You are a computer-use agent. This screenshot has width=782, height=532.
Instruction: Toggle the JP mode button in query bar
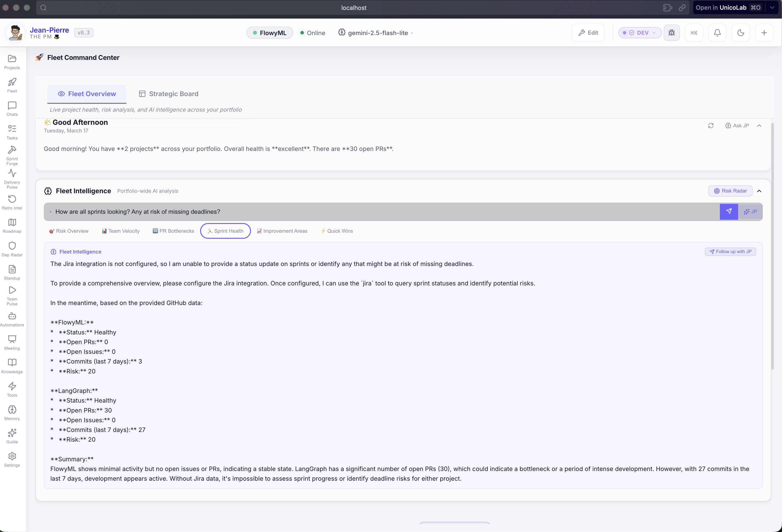coord(750,211)
